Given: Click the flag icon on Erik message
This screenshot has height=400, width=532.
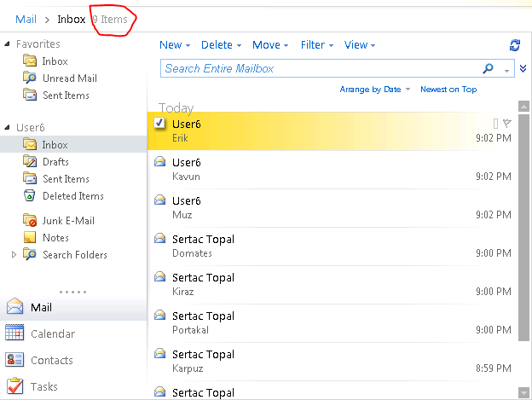Looking at the screenshot, I should [x=507, y=124].
